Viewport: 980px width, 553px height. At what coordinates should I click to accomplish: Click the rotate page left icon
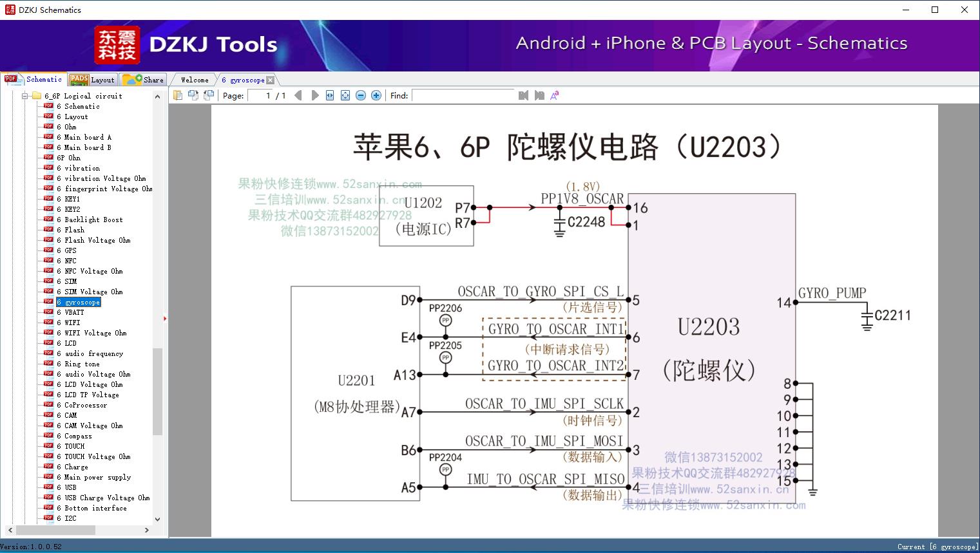[193, 95]
